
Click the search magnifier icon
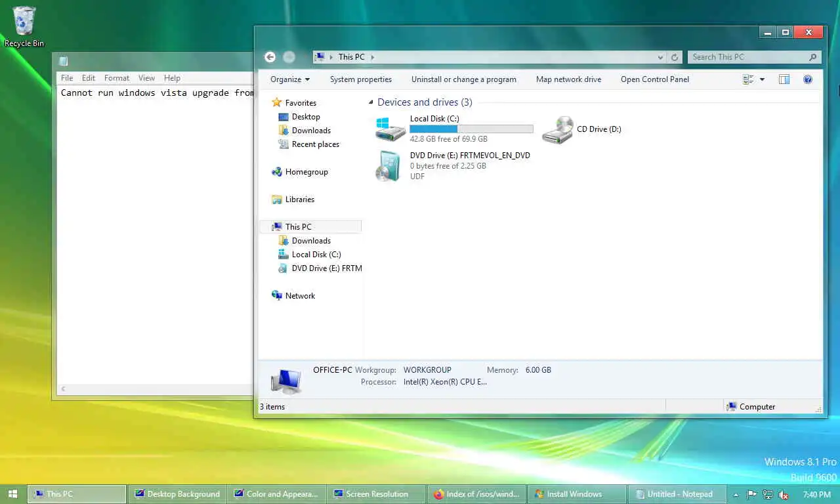pyautogui.click(x=812, y=57)
